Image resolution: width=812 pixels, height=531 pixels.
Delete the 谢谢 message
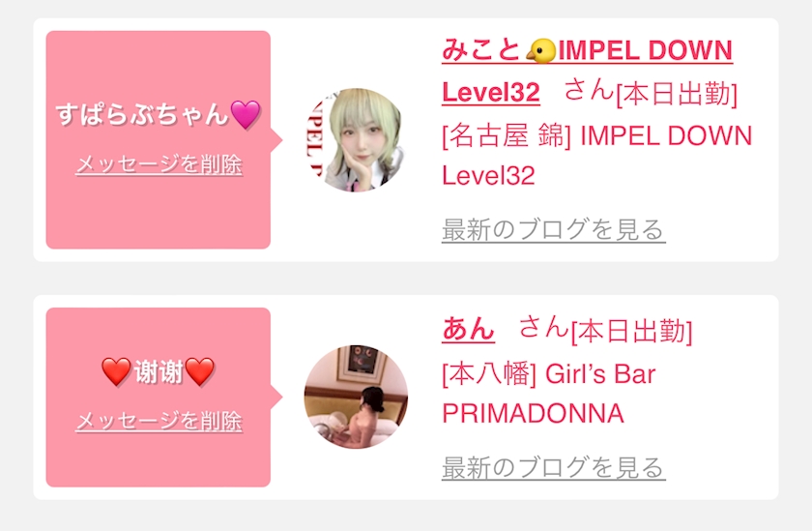[159, 421]
